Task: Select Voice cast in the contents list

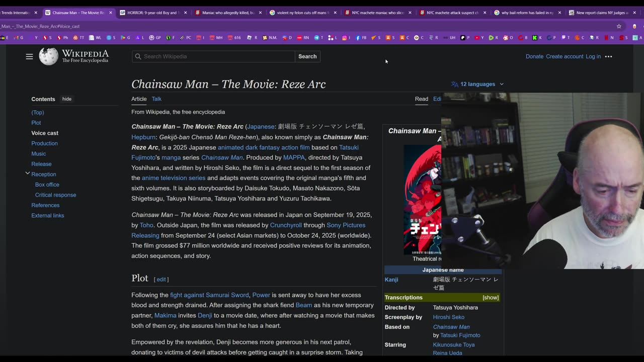Action: point(45,133)
